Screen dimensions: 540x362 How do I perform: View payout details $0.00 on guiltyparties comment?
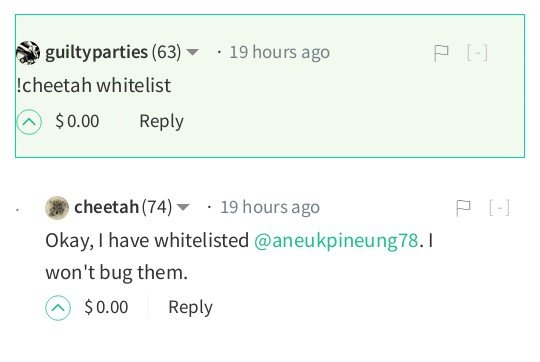click(x=77, y=121)
